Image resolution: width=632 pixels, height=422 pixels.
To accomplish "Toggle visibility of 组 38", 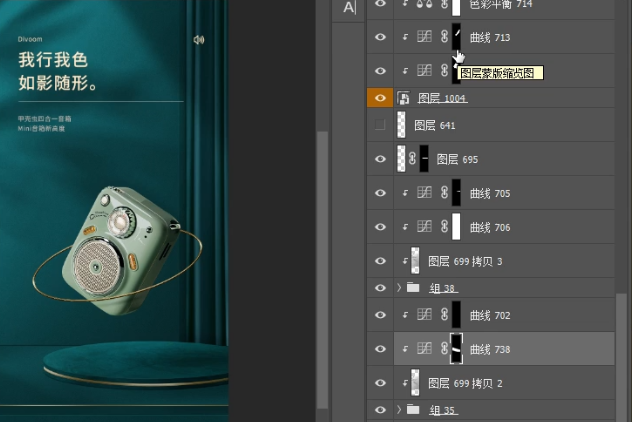I will [x=380, y=288].
